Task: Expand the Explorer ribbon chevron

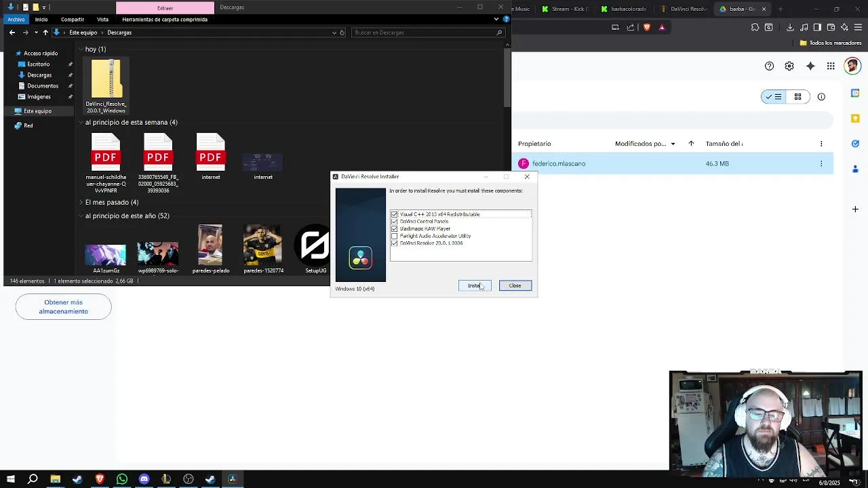Action: pyautogui.click(x=496, y=20)
